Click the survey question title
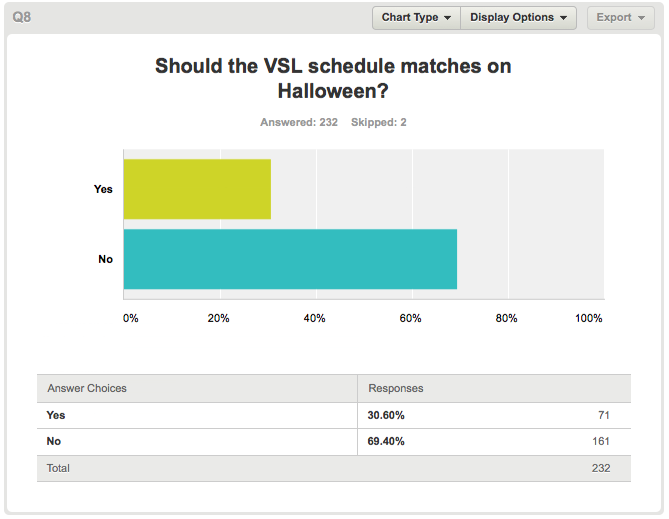This screenshot has width=669, height=519. click(x=333, y=78)
